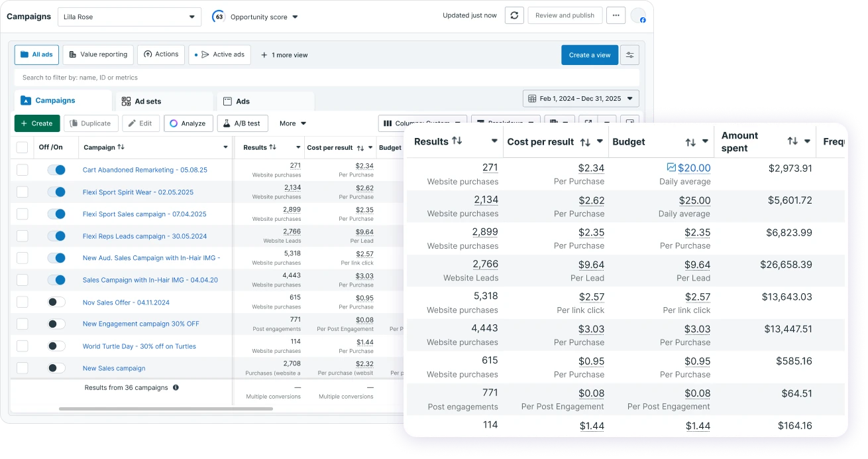Open the Feb 1, 2024 – Dec 31, 2025 date picker
Viewport: 868px width, 459px height.
point(580,99)
